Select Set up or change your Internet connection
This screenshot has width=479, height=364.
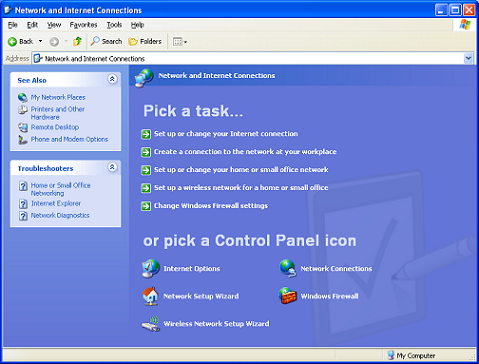(226, 134)
